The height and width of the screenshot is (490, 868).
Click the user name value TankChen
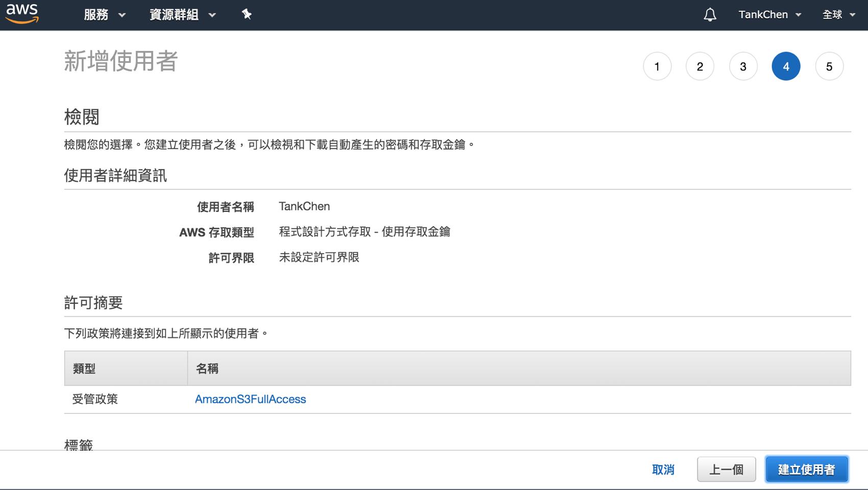tap(304, 206)
